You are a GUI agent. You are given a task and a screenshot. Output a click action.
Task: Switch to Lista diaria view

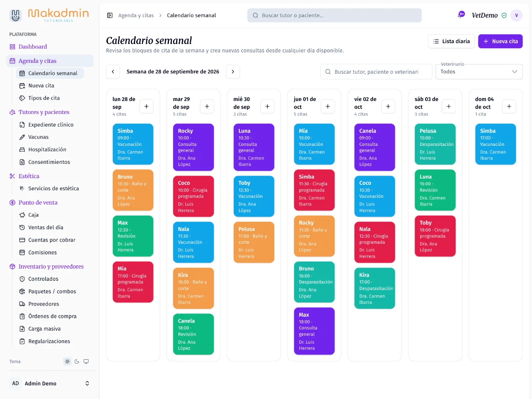452,41
